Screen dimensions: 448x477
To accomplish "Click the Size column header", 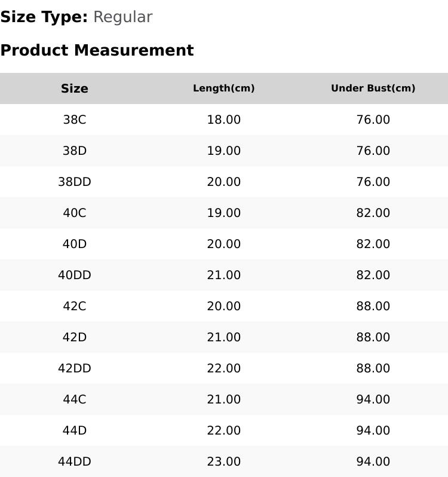I will 75,88.
